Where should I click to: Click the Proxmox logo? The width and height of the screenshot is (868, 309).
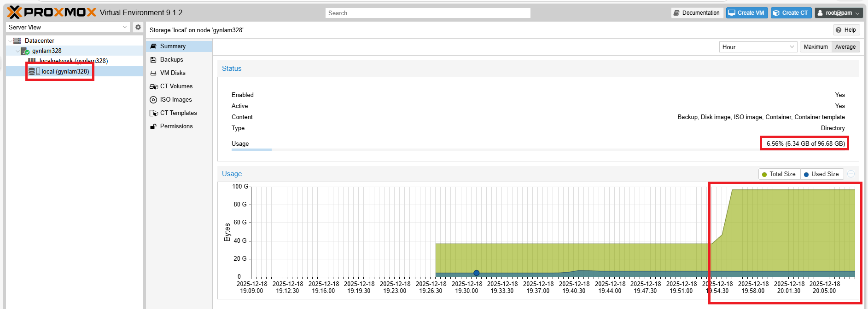point(52,12)
